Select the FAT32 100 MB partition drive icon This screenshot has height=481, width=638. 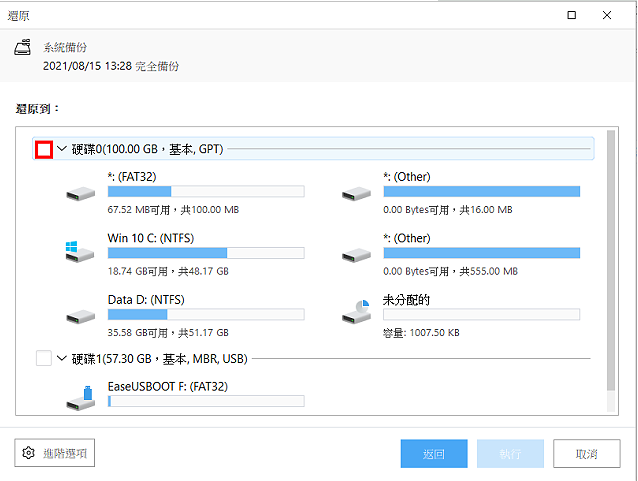(81, 193)
